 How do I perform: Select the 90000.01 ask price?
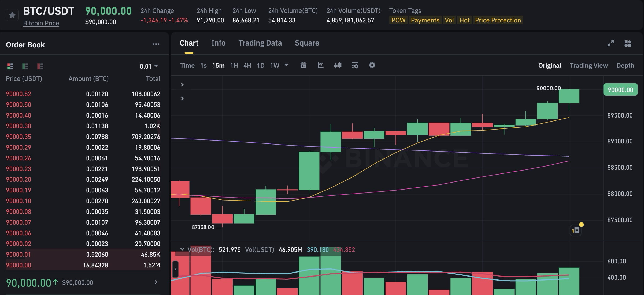tap(18, 255)
